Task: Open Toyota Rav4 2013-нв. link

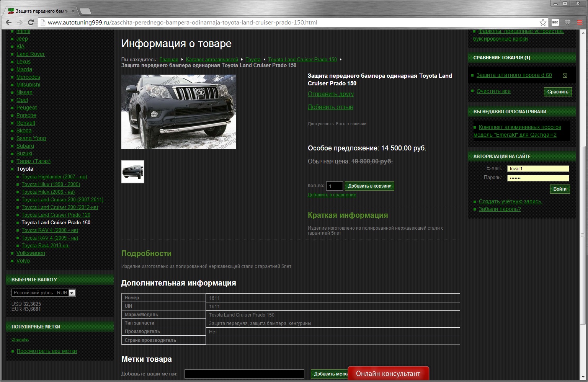Action: click(x=46, y=245)
